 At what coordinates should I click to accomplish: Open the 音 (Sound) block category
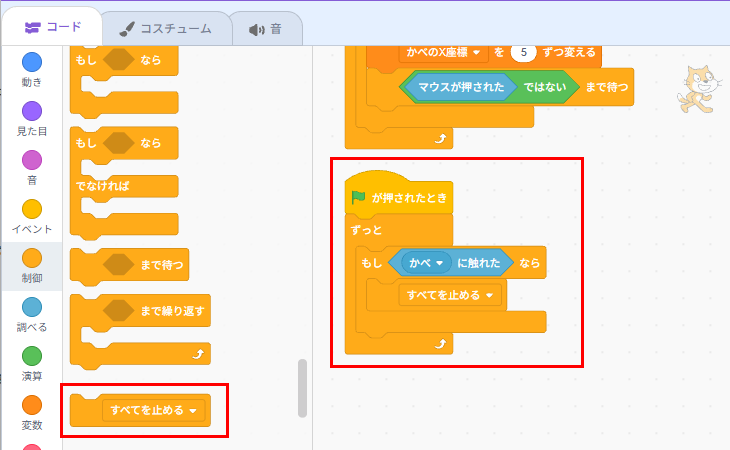31,160
